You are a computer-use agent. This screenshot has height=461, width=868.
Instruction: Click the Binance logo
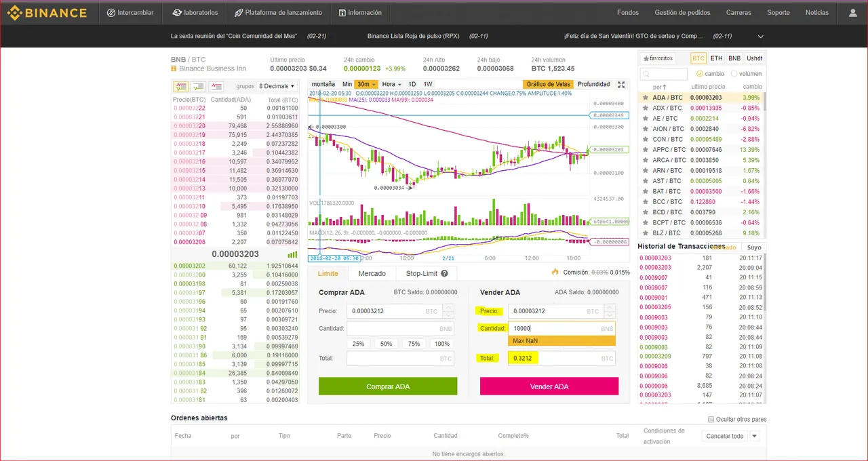pyautogui.click(x=47, y=12)
